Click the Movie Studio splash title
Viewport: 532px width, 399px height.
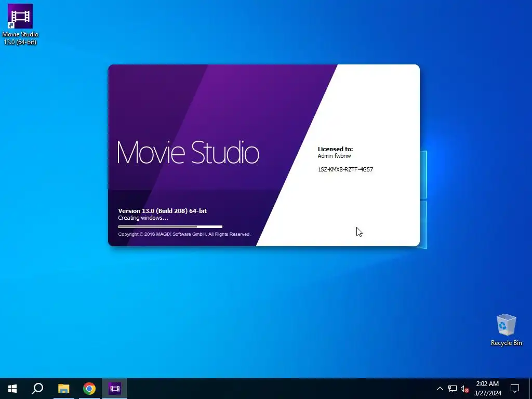point(188,153)
